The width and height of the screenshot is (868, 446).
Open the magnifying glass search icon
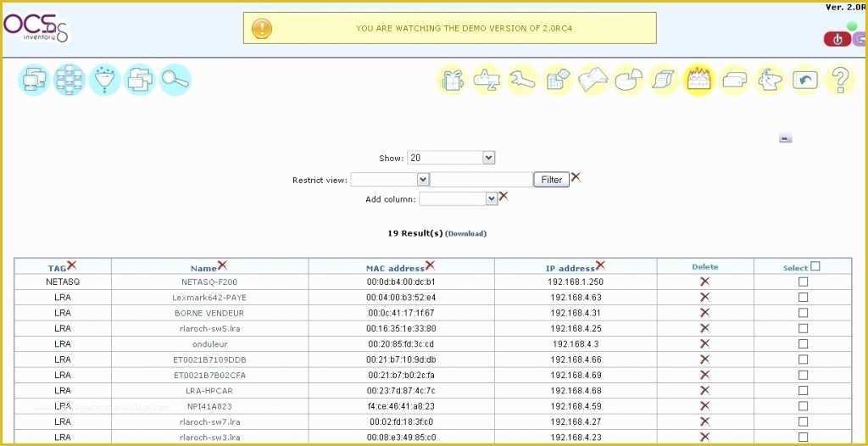(175, 80)
